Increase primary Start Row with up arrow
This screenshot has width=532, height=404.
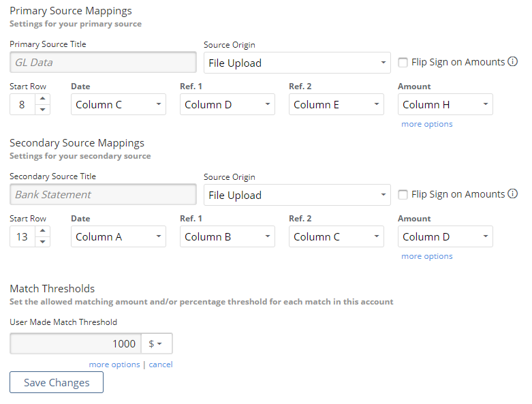(x=42, y=99)
